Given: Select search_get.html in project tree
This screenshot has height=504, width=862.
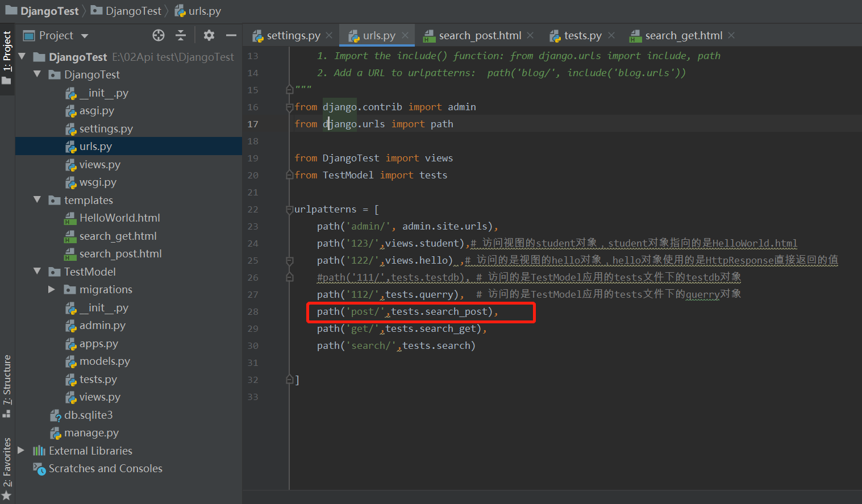Looking at the screenshot, I should click(118, 236).
